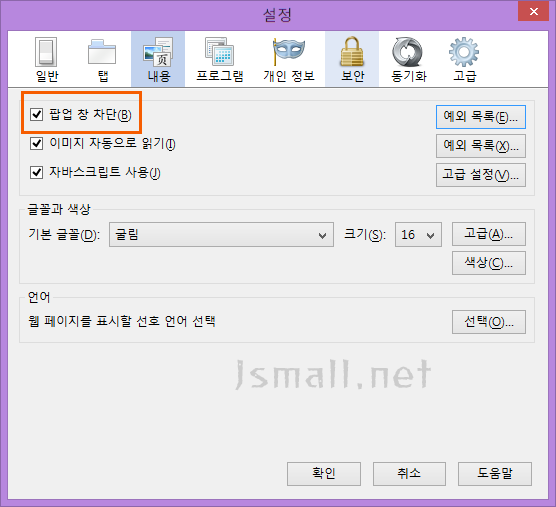
Task: Uncheck 팝업 창 차단 checkbox
Action: pos(37,115)
